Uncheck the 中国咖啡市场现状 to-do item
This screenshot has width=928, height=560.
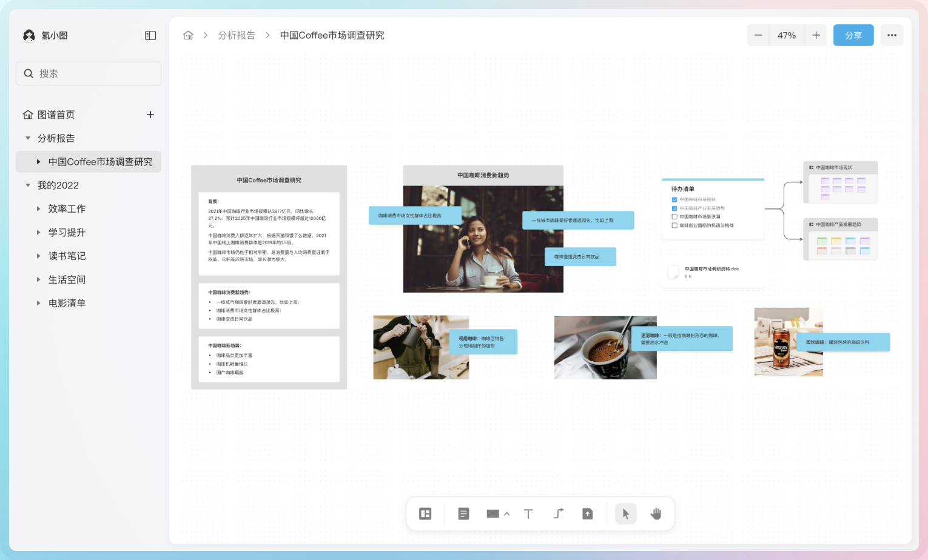point(674,199)
